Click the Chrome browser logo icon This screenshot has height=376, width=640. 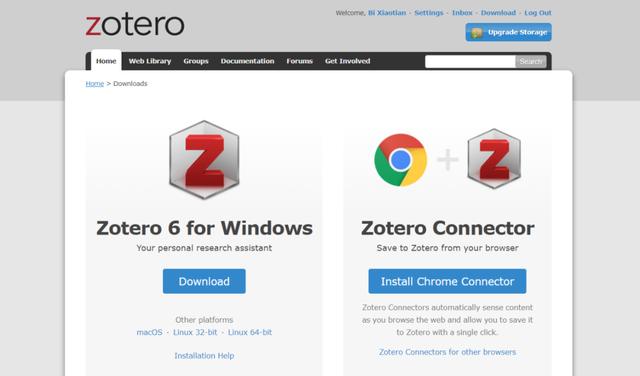point(400,160)
